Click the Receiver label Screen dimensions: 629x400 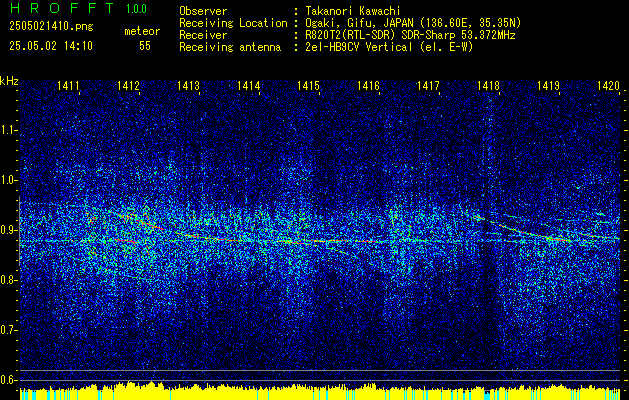[x=203, y=35]
